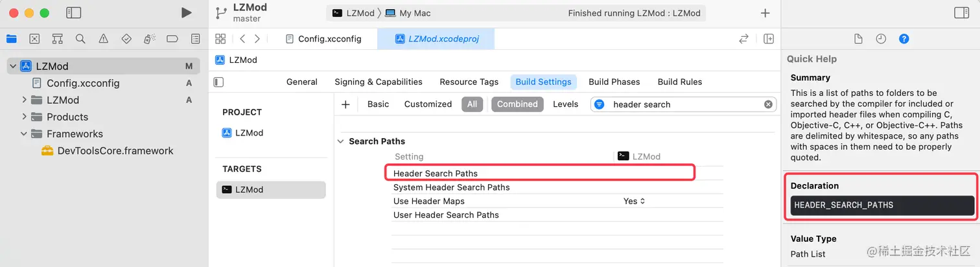Select DevToolsCore.framework in navigator

pyautogui.click(x=115, y=150)
